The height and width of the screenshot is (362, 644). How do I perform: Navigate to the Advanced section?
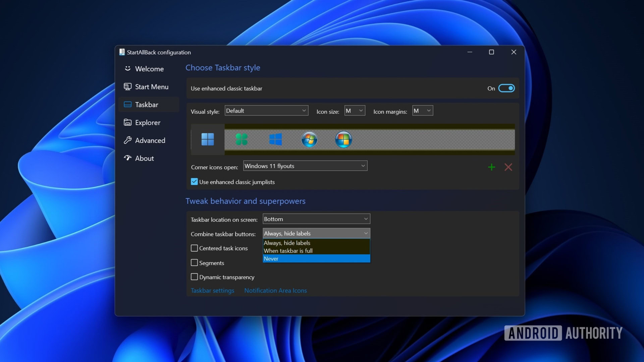150,140
